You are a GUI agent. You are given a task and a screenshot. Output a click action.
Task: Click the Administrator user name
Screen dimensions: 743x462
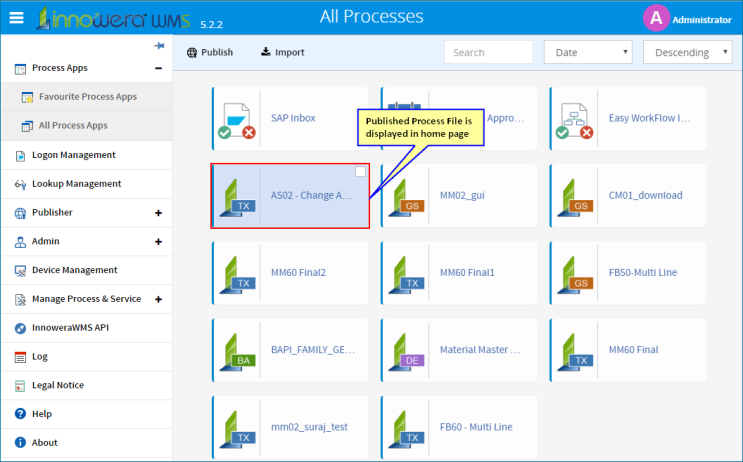pyautogui.click(x=702, y=20)
